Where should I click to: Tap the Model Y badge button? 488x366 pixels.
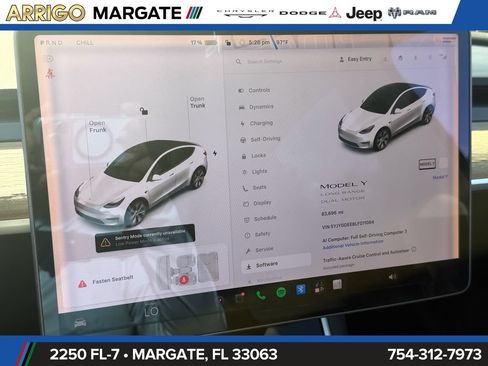click(427, 164)
